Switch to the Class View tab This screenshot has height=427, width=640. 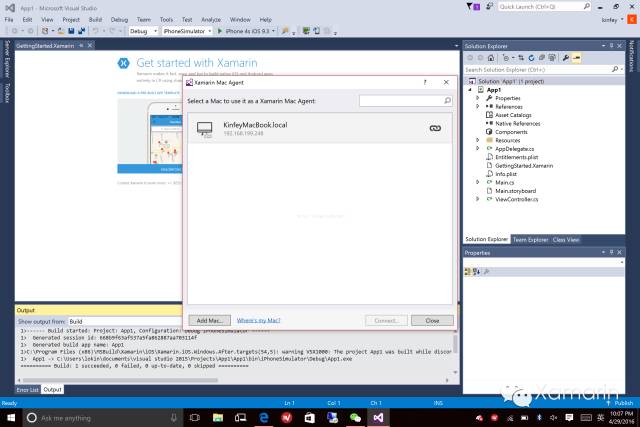pyautogui.click(x=566, y=240)
